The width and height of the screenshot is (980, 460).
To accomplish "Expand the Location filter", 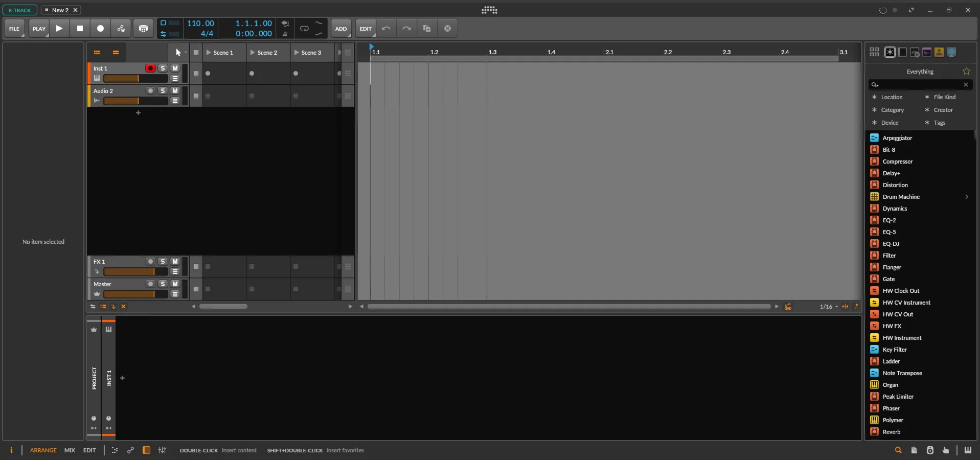I will click(887, 97).
